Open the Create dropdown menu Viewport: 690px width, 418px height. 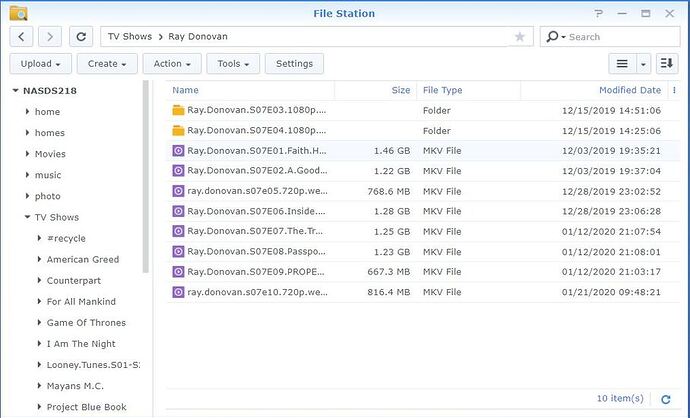(x=107, y=64)
